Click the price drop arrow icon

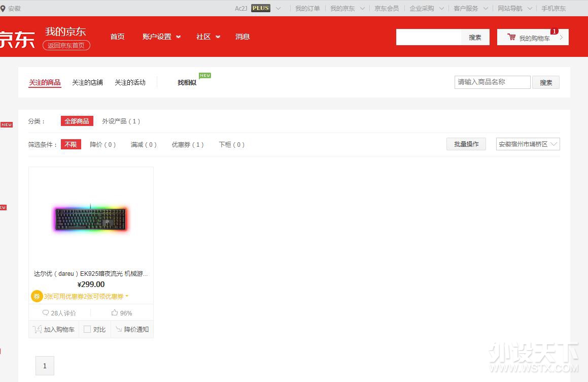119,329
